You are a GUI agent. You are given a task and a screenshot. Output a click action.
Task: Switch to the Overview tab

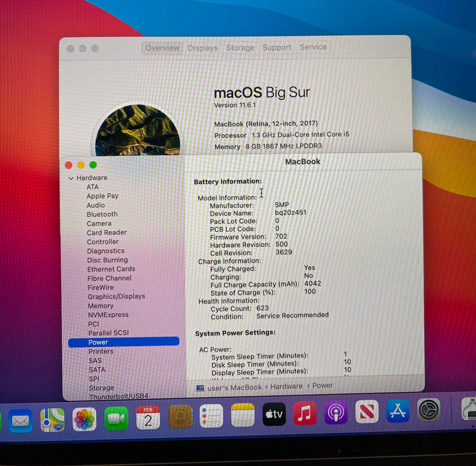pyautogui.click(x=162, y=48)
